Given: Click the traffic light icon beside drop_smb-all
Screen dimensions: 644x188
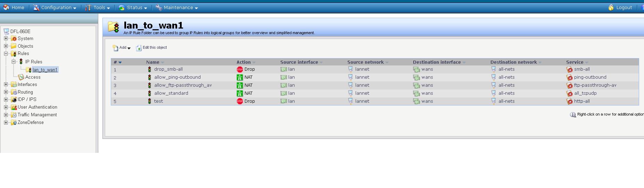Looking at the screenshot, I should (x=149, y=69).
